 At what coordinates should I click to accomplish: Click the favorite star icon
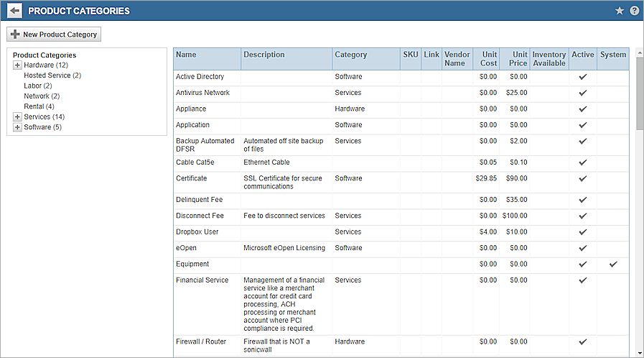[x=620, y=11]
